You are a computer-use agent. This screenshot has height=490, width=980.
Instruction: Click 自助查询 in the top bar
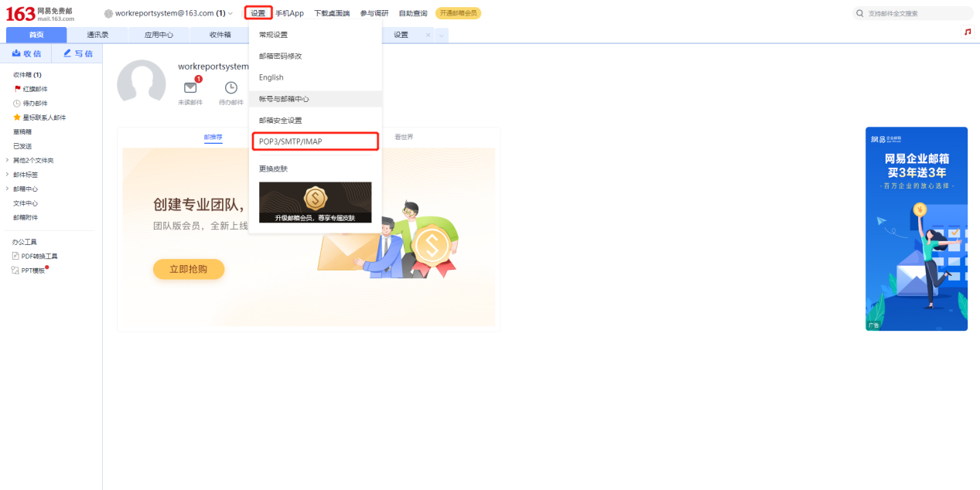[413, 13]
